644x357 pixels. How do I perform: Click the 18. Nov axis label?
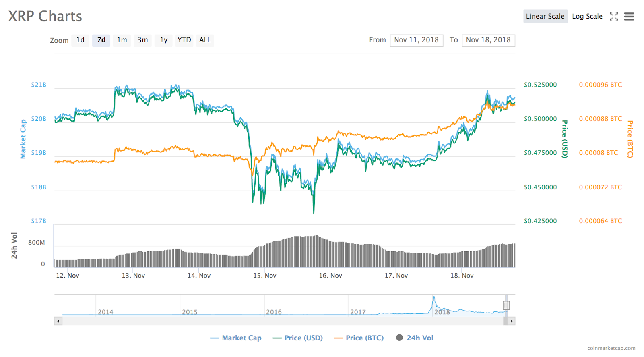(x=462, y=276)
